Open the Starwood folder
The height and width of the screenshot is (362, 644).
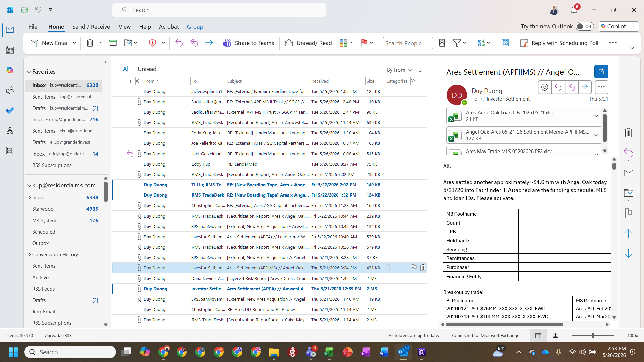tap(43, 209)
